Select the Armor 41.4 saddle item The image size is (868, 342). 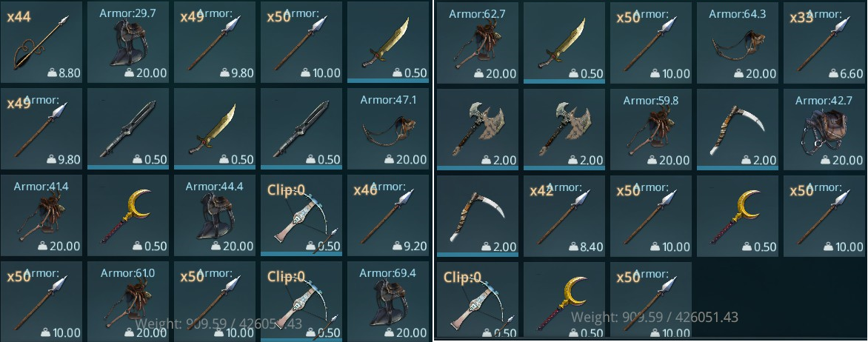click(x=41, y=215)
